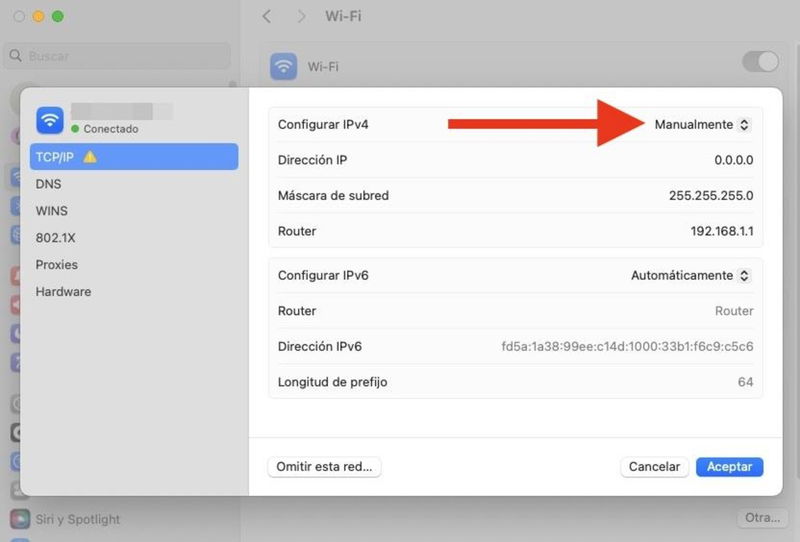This screenshot has height=542, width=800.
Task: Click the Dirección IP field value
Action: tap(733, 160)
